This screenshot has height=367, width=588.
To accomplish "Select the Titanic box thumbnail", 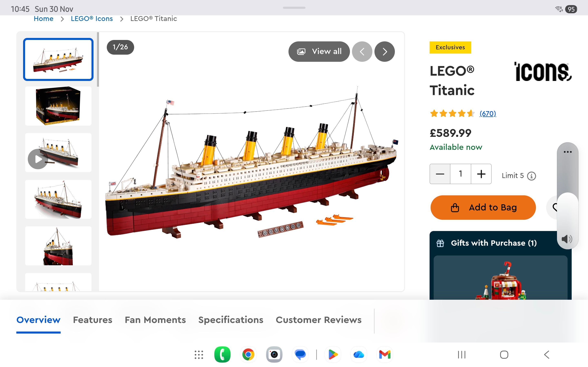I will 58,106.
